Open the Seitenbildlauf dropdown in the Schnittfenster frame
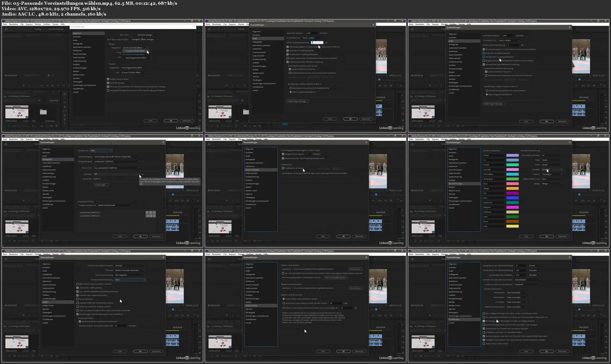Viewport: 611px width, 364px height. click(527, 280)
